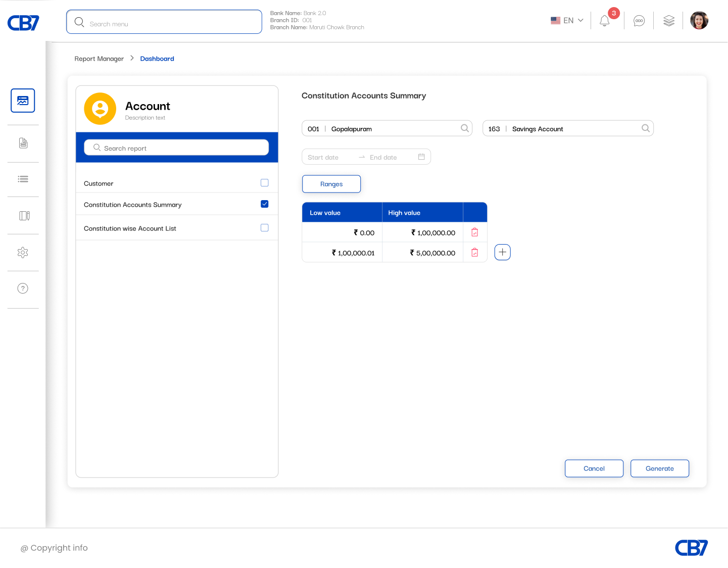Click the Account panel title
The image size is (728, 568).
[148, 106]
